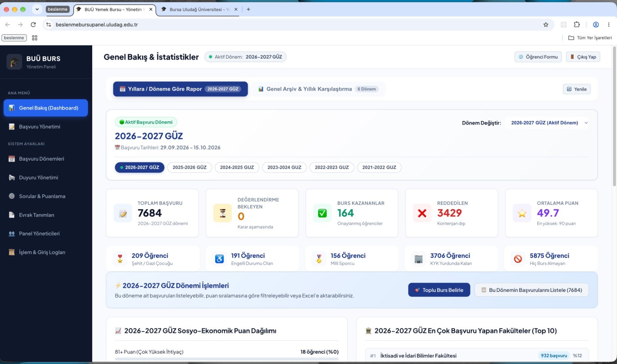This screenshot has height=364, width=617.
Task: Click the star icon on Ortalama Puan card
Action: (522, 213)
